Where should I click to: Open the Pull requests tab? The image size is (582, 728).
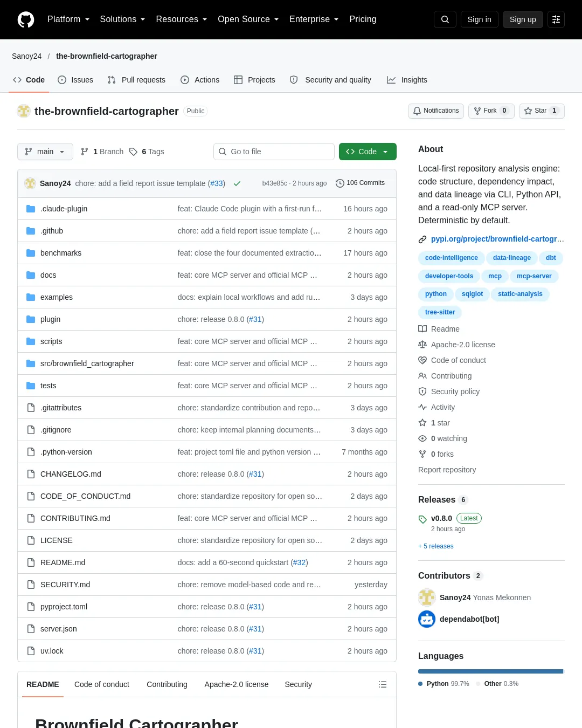point(136,80)
